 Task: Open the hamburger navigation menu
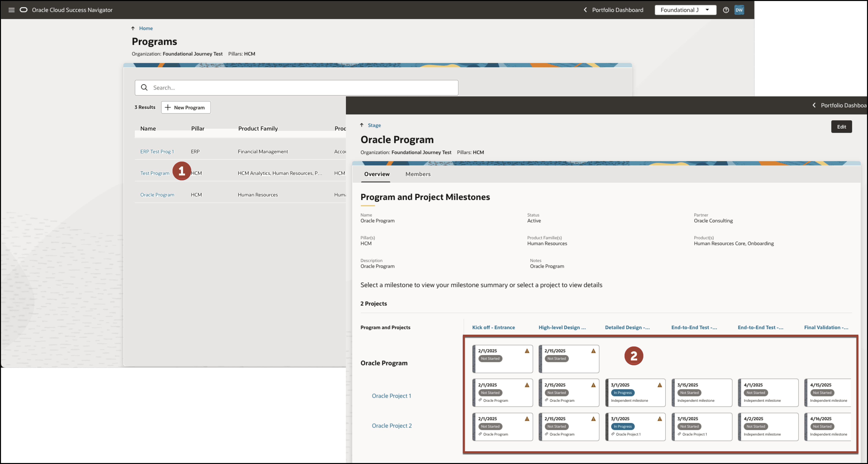coord(11,10)
